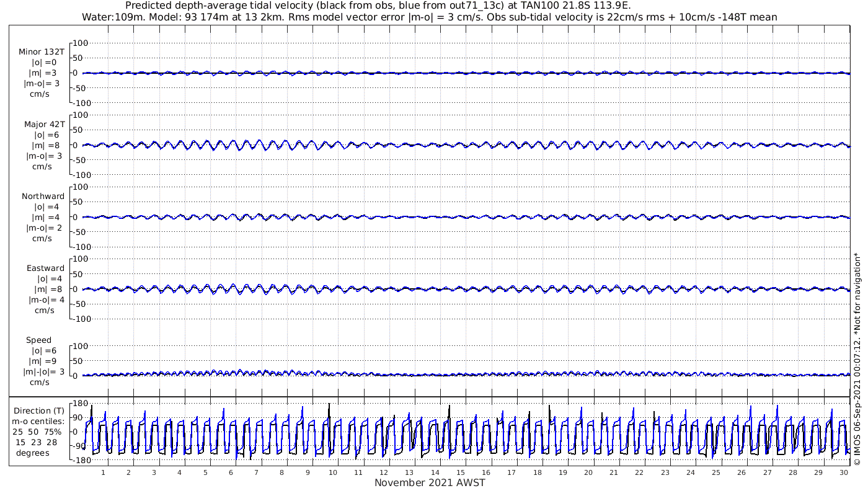Viewport: 868px width, 496px height.
Task: Click '|m| =8' in the Major 42T panel
Action: (45, 145)
